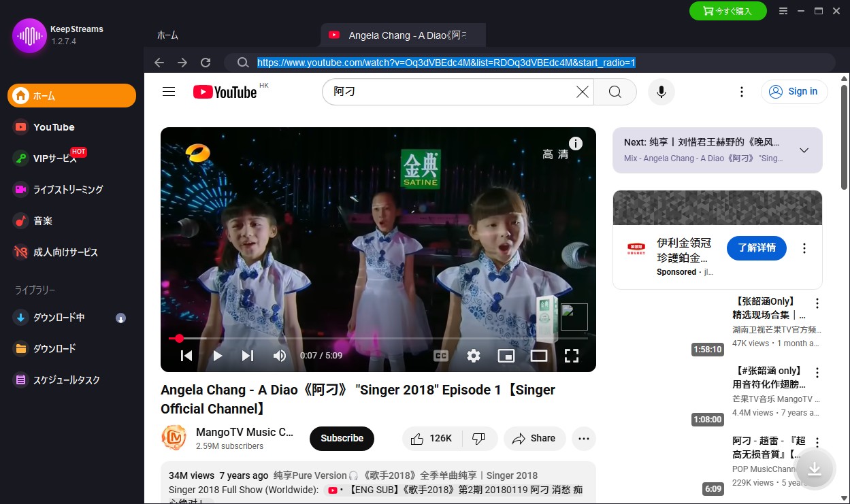The width and height of the screenshot is (850, 504).
Task: Dislike the video
Action: pyautogui.click(x=479, y=439)
